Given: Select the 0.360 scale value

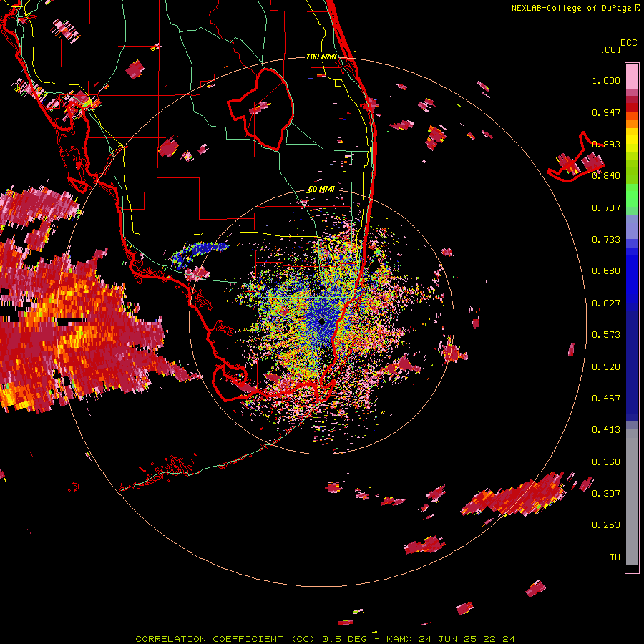Looking at the screenshot, I should [x=606, y=462].
